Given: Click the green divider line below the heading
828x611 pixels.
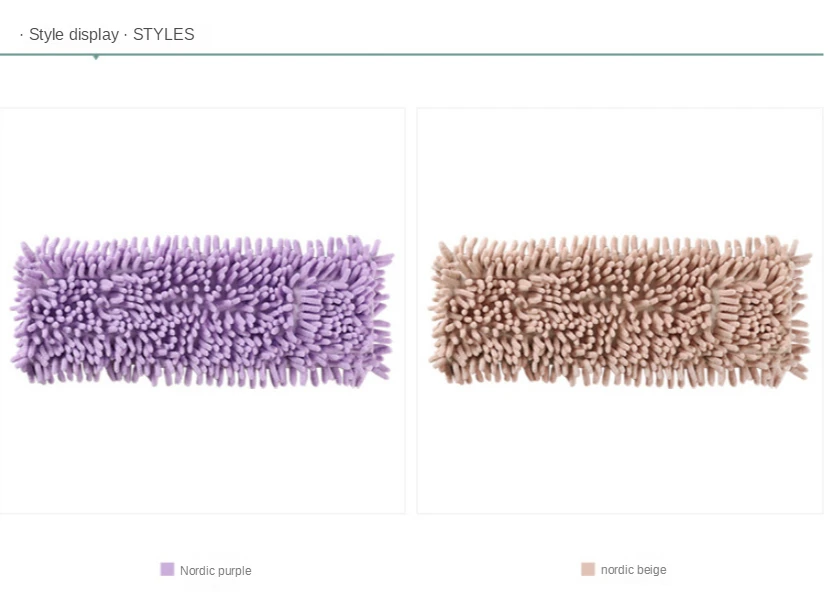Looking at the screenshot, I should tap(411, 54).
